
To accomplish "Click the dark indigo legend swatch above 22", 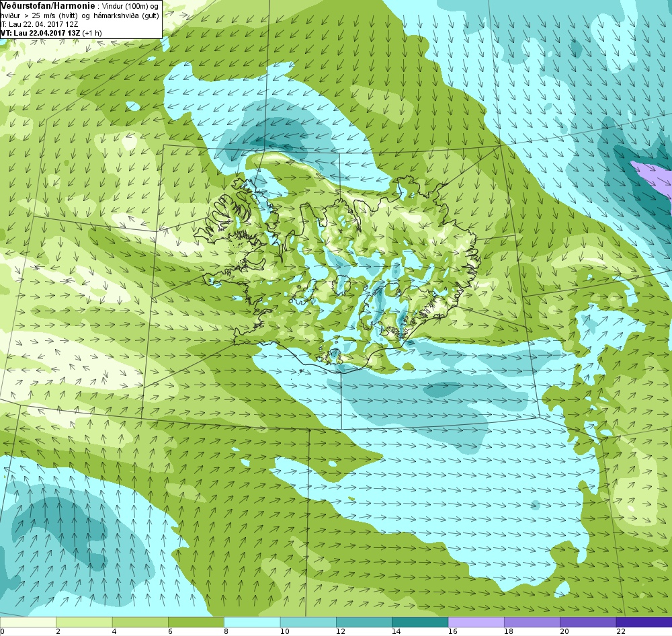I will 644,622.
